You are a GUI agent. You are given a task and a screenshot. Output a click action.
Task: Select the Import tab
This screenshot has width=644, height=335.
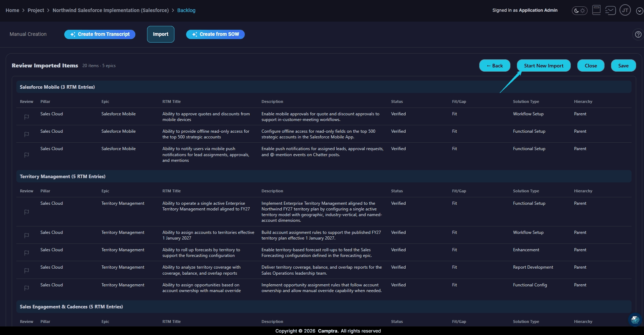tap(161, 34)
